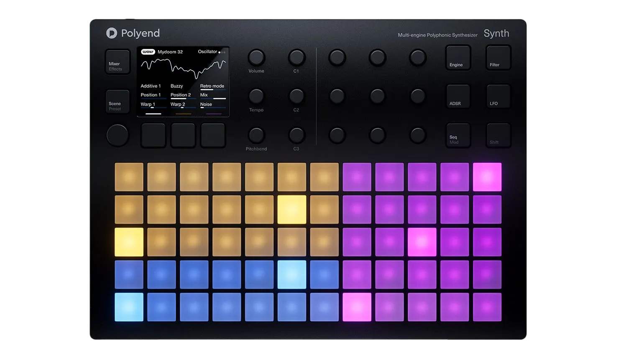Hold the Shift button

[x=498, y=135]
